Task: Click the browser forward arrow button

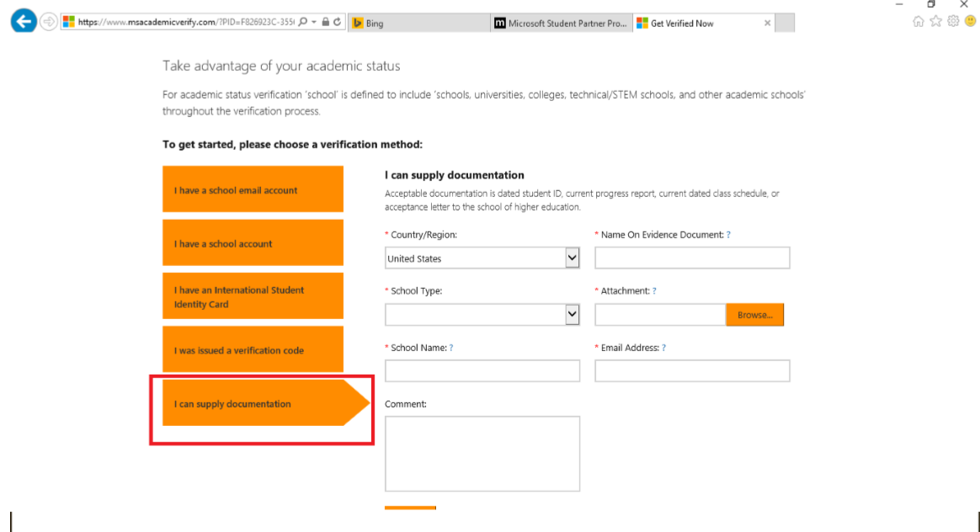Action: click(49, 23)
